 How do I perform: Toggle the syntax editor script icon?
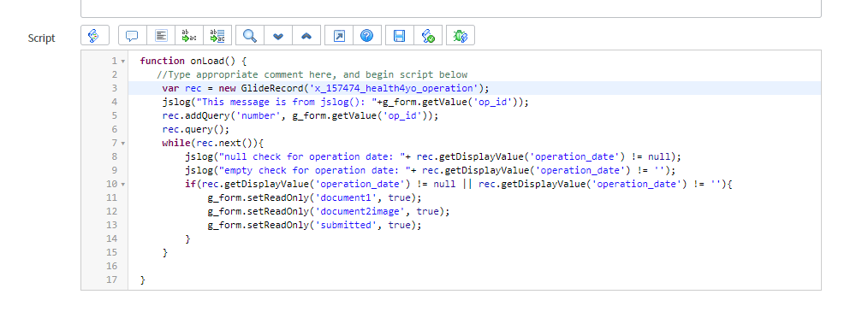pos(95,36)
